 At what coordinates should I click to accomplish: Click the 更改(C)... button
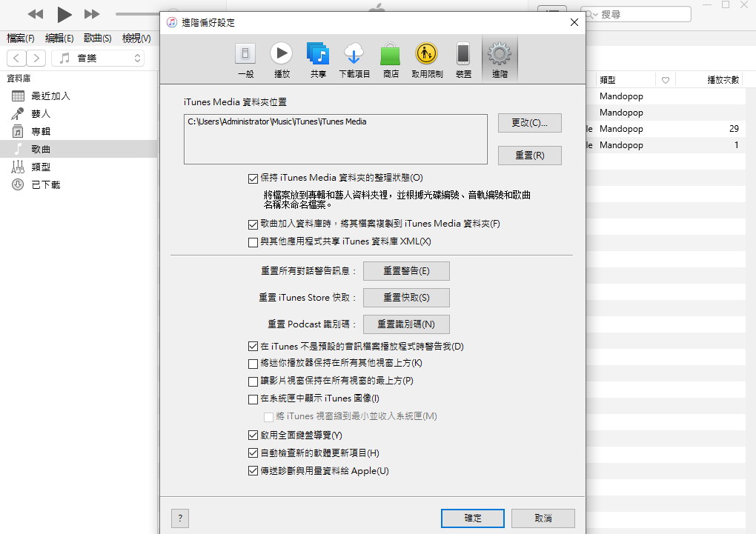click(x=529, y=123)
